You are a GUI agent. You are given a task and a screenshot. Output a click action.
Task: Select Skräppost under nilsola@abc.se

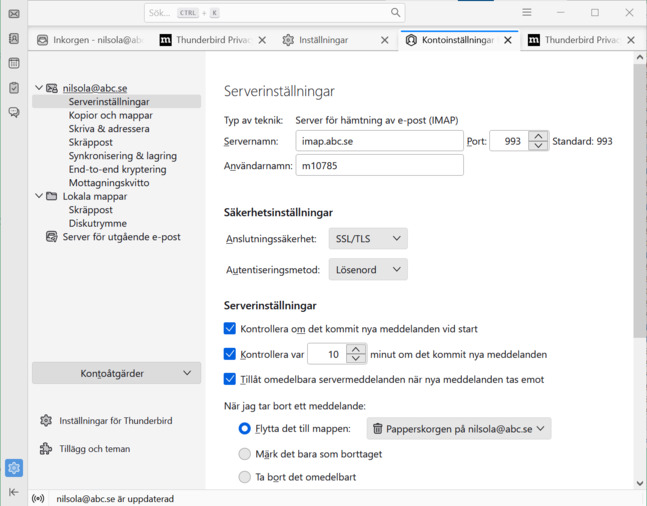point(90,142)
